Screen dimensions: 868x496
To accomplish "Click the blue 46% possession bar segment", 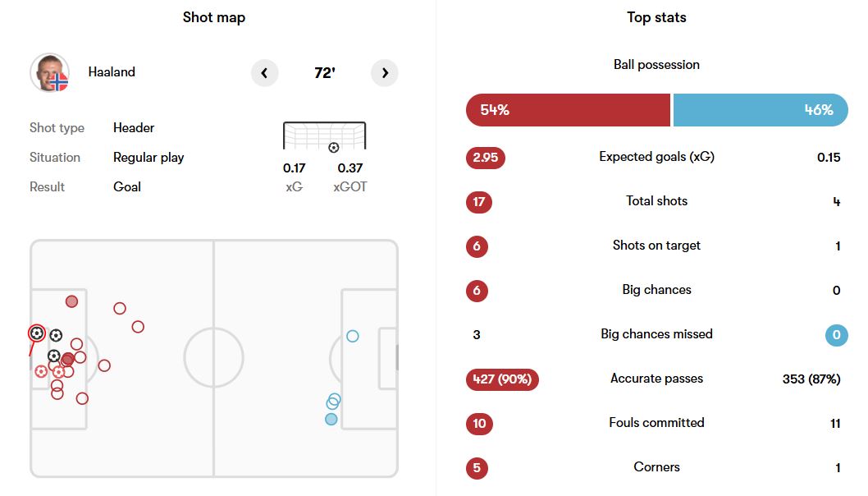I will (760, 110).
